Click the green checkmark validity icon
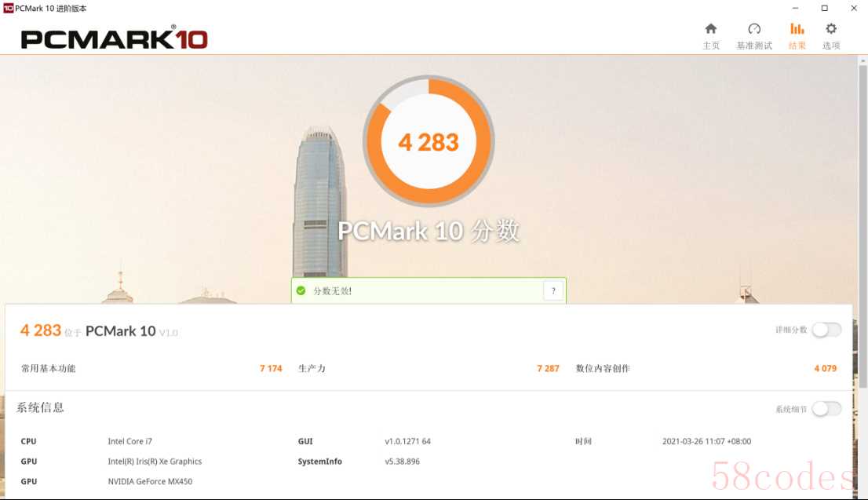 click(301, 290)
